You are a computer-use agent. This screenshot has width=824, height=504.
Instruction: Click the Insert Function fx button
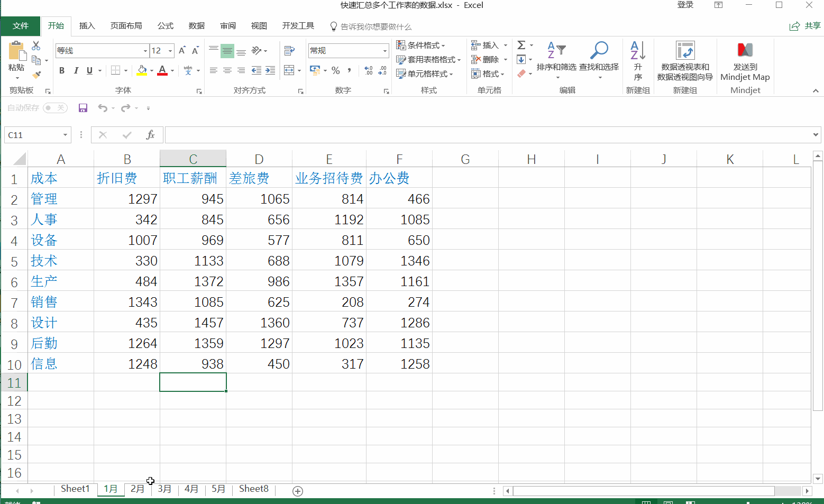tap(150, 135)
